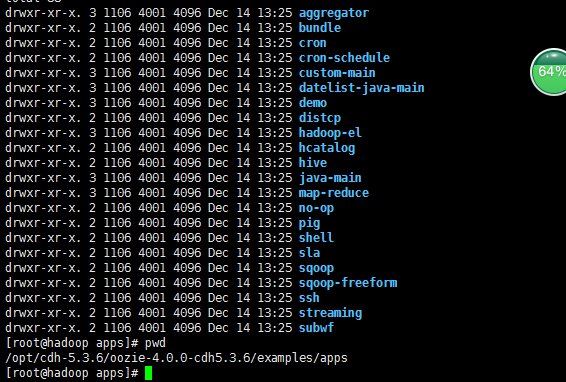Click the green terminal cursor block
The image size is (566, 382).
(x=148, y=373)
